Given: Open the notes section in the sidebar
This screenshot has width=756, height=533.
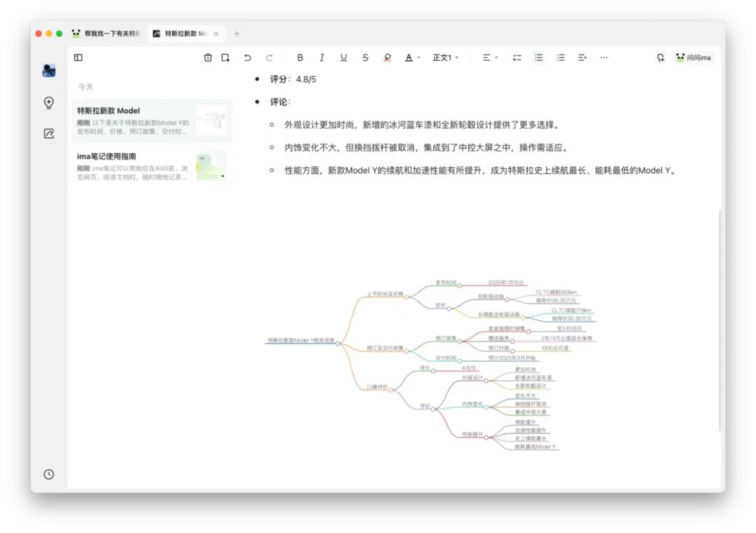Looking at the screenshot, I should [49, 134].
